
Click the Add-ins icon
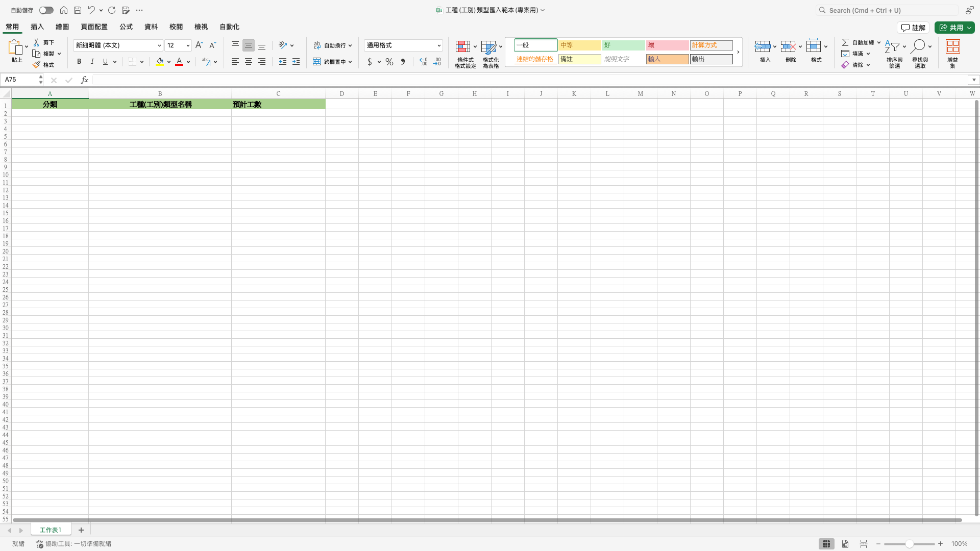[952, 47]
